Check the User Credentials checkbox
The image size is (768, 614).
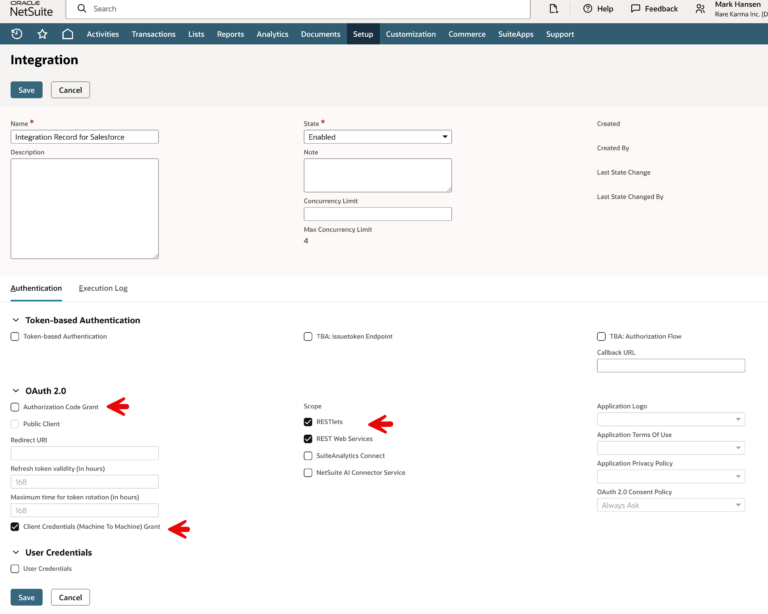[x=15, y=568]
